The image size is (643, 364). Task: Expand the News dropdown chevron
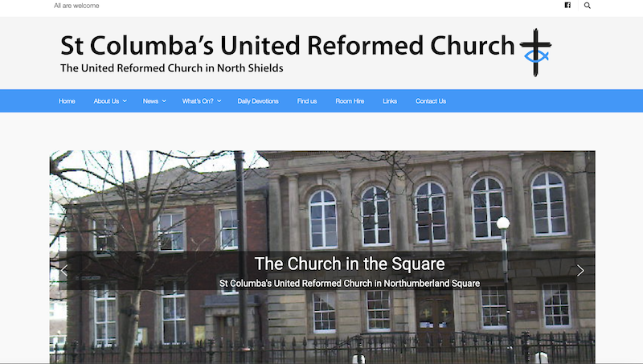point(164,101)
